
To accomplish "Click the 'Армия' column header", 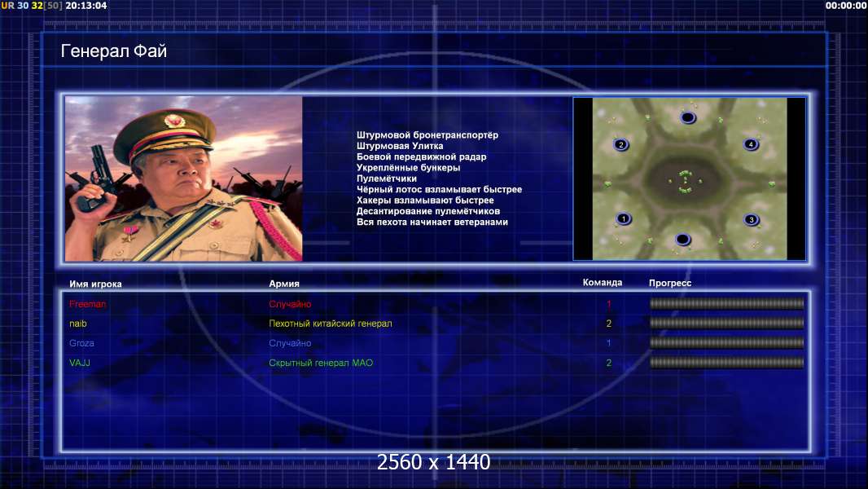I will point(284,284).
